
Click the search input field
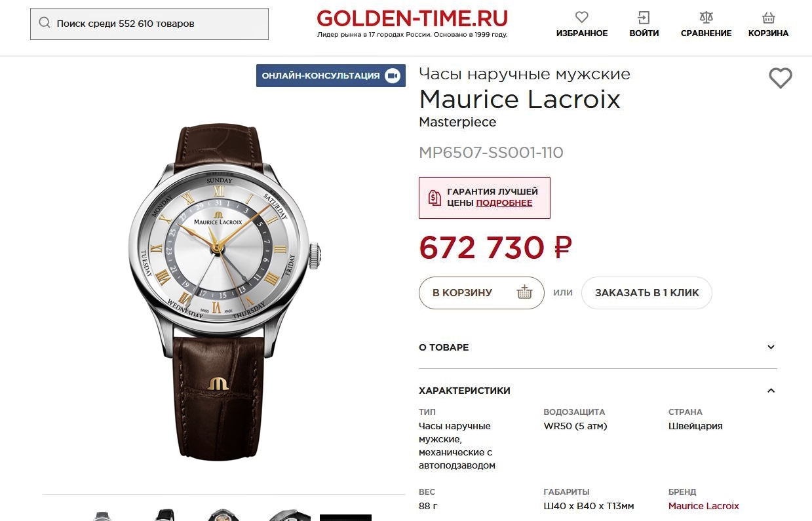tap(149, 24)
